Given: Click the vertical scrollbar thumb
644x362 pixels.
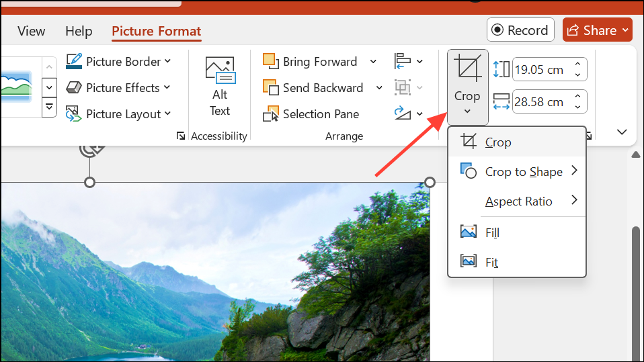Looking at the screenshot, I should 636,293.
